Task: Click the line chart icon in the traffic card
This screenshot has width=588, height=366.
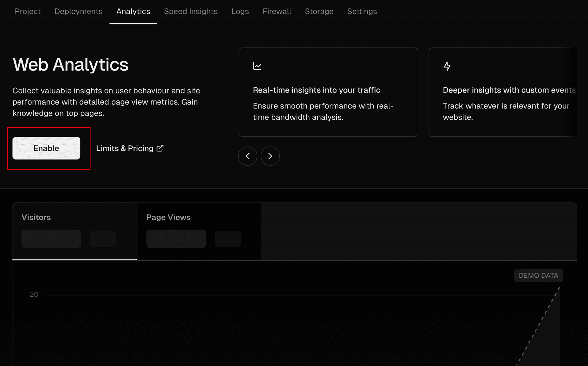Action: click(257, 66)
